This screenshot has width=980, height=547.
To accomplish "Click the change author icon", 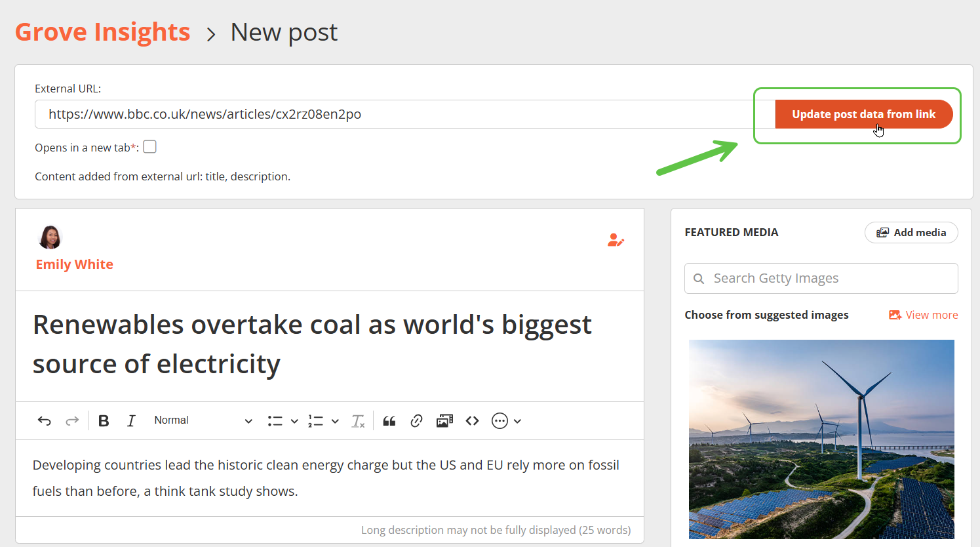I will pos(616,240).
